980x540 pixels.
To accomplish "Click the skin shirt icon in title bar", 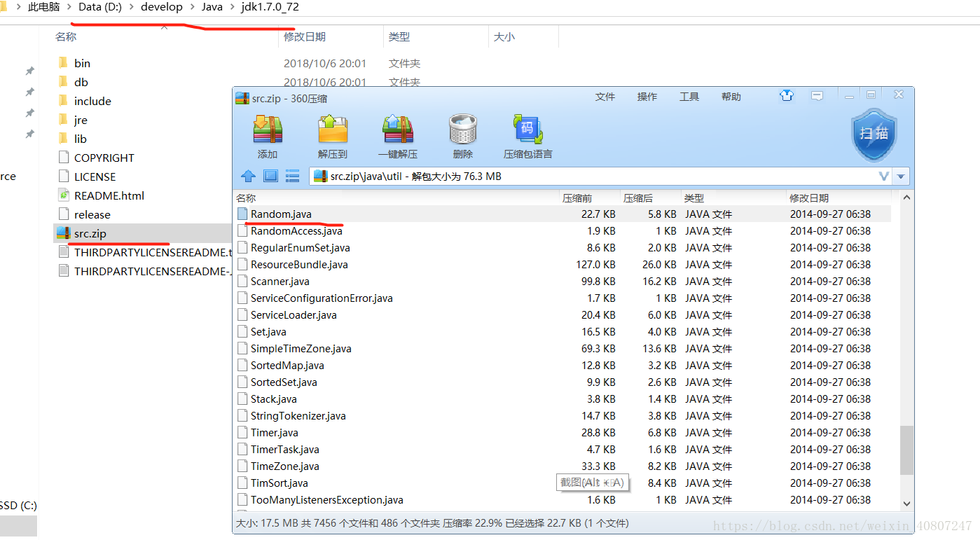I will 787,95.
